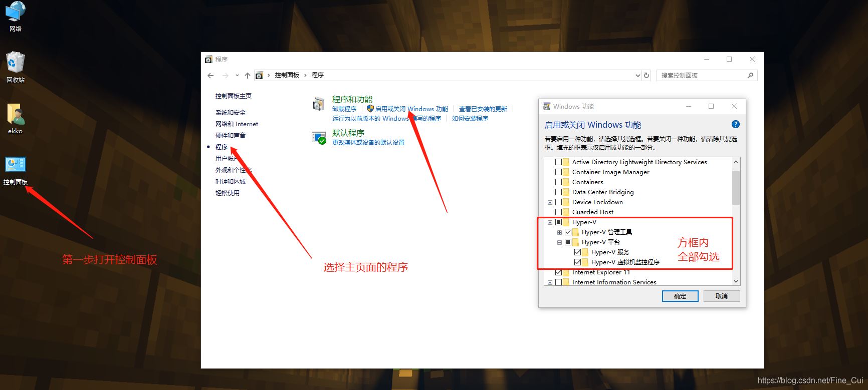
Task: Click the up arrow to parent folder
Action: click(x=247, y=76)
